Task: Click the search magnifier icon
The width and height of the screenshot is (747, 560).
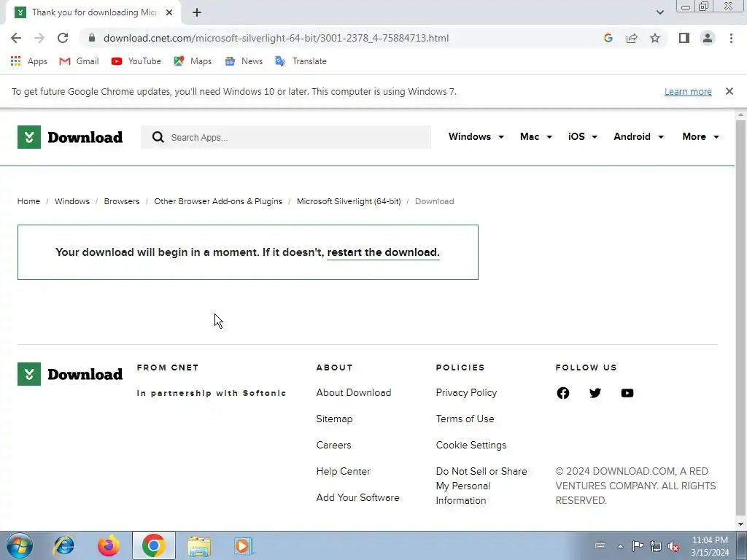Action: coord(158,137)
